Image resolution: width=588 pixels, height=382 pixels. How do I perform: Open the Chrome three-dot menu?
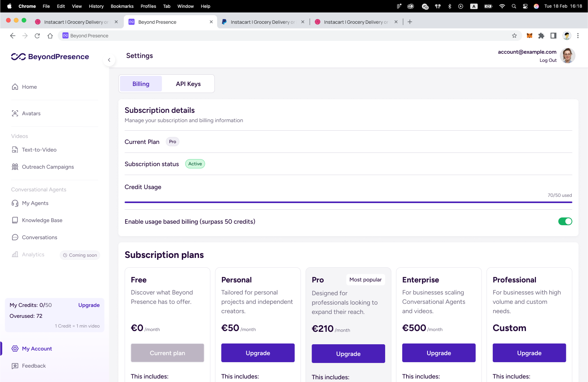coord(578,36)
